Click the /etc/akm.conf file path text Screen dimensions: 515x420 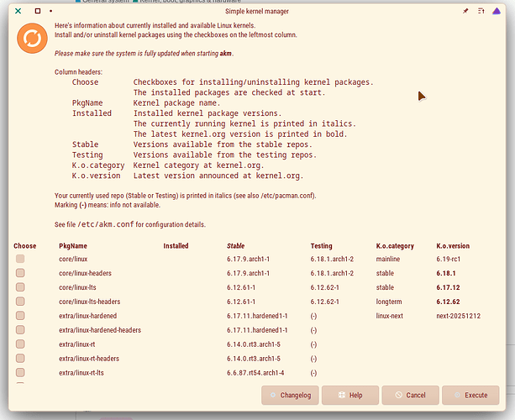[106, 224]
